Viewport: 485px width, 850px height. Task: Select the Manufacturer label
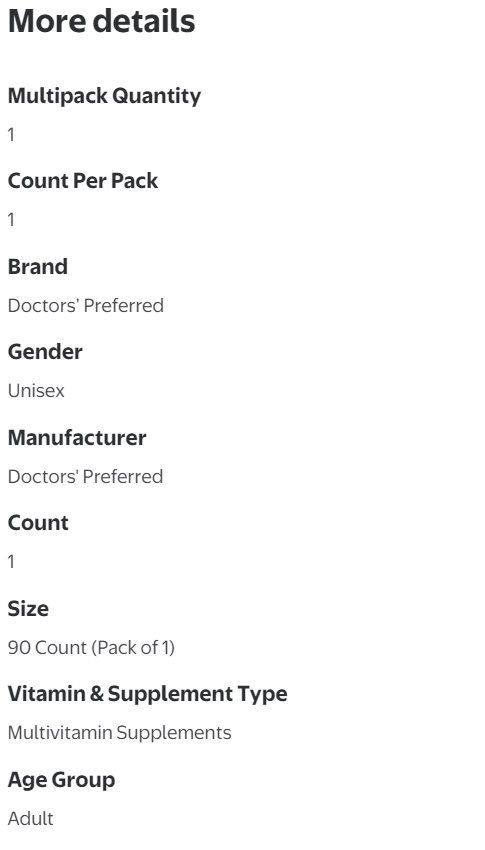[x=77, y=437]
